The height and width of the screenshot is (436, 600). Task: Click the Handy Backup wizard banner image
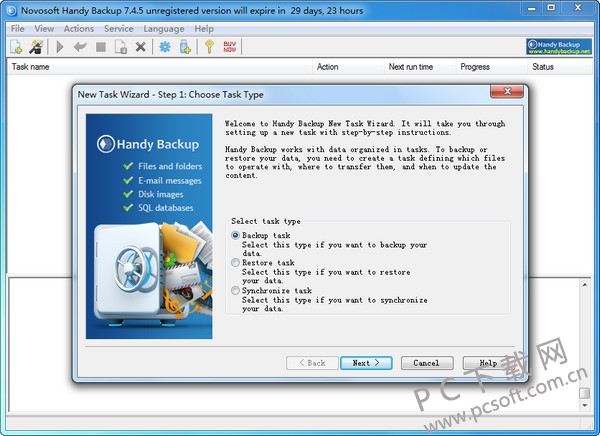(149, 226)
